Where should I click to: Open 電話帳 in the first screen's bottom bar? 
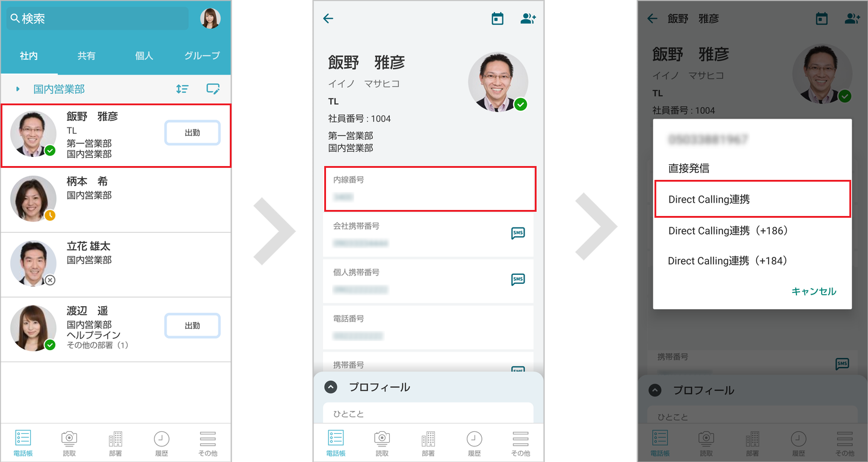pos(23,443)
